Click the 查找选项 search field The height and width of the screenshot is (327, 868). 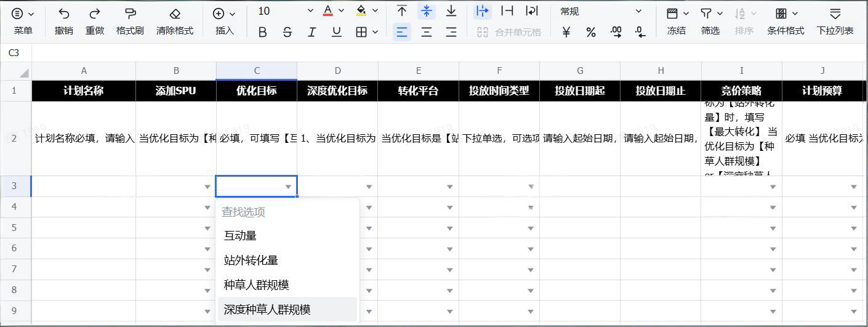[287, 212]
